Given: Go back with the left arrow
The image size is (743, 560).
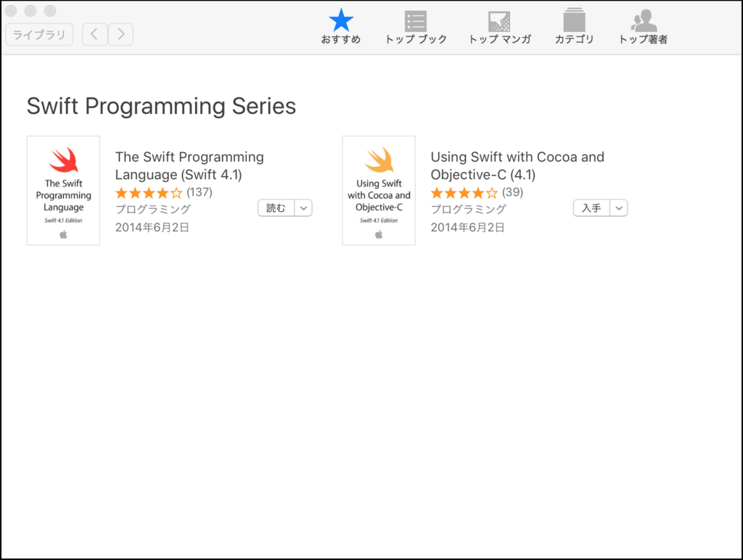Looking at the screenshot, I should tap(94, 34).
